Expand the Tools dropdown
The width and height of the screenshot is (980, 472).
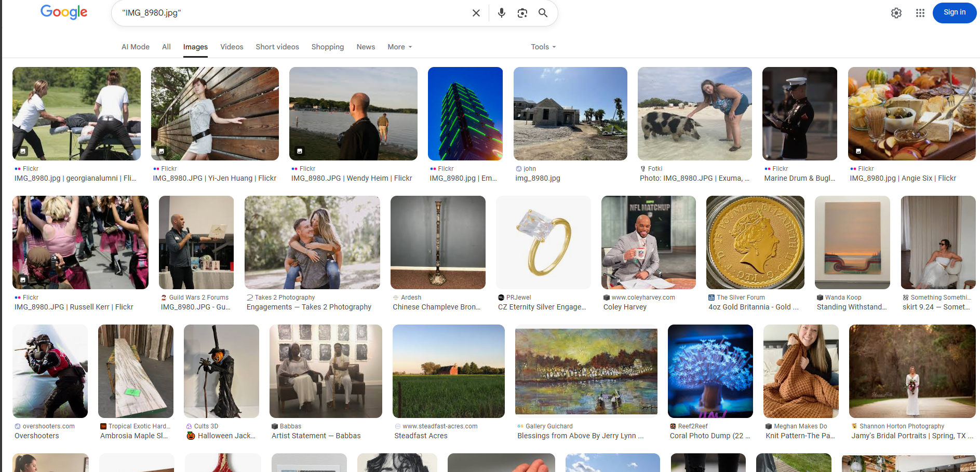(543, 47)
